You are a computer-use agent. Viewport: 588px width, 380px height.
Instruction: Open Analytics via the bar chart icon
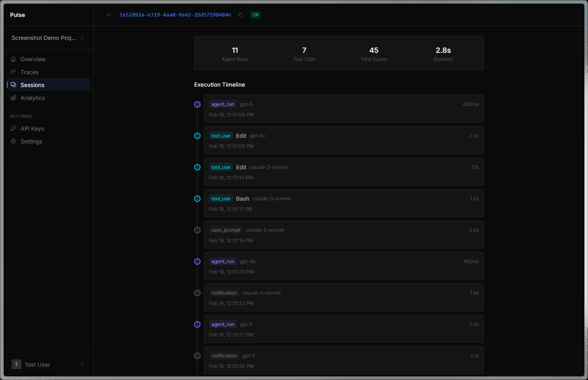point(14,98)
